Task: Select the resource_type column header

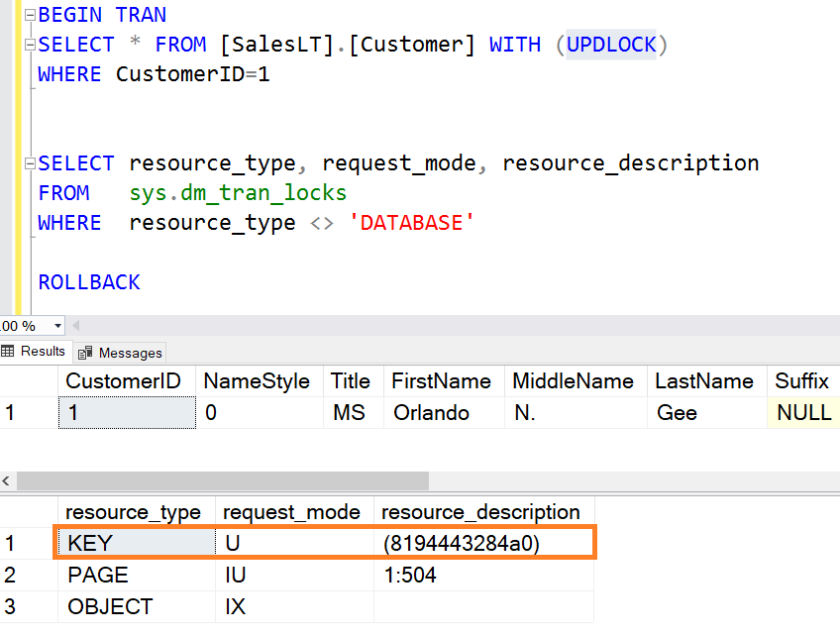Action: click(137, 512)
